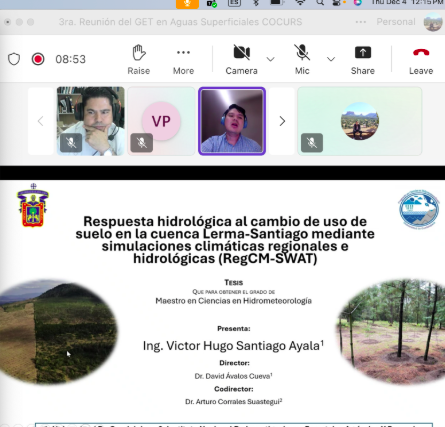Click muted mic icon on VP tile
The image size is (445, 427).
point(142,143)
